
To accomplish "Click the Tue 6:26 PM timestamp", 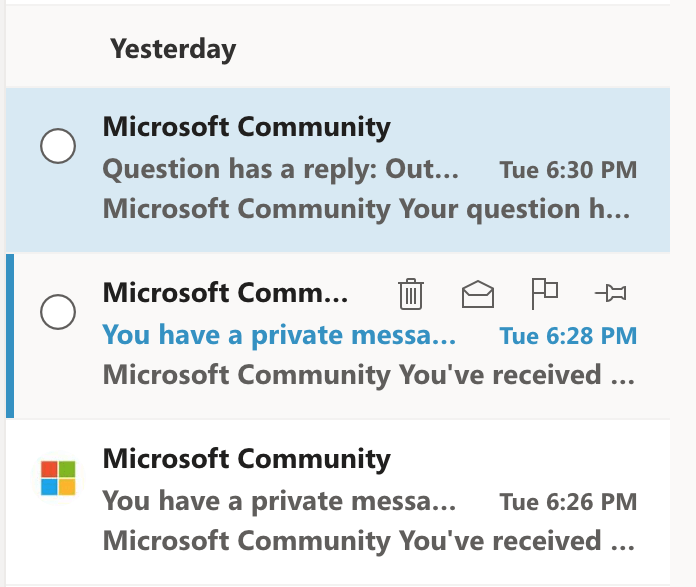I will [x=568, y=502].
